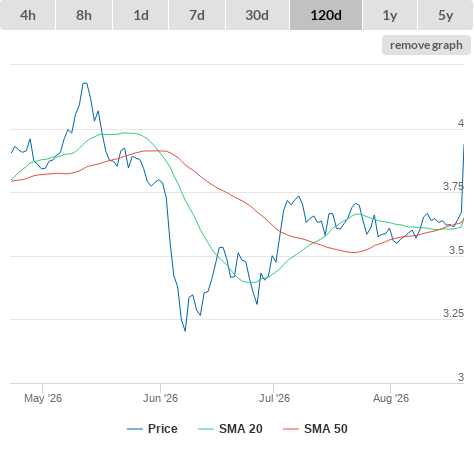Open the 7d price view

click(x=197, y=15)
